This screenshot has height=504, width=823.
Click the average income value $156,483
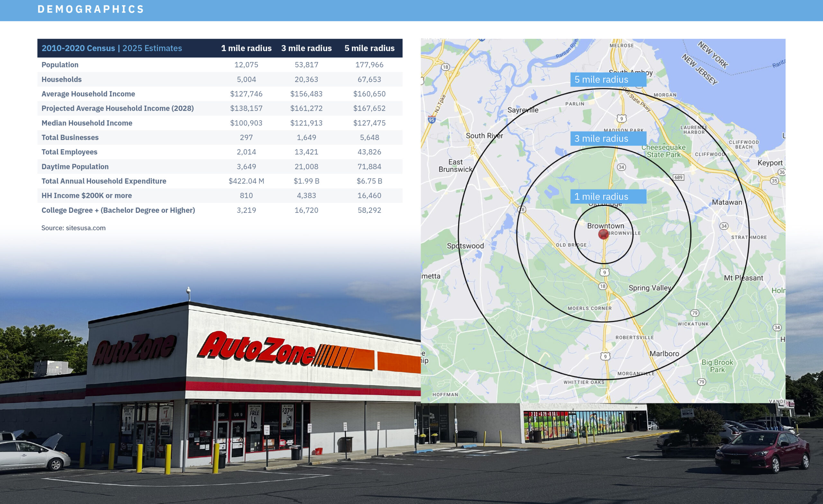point(306,94)
